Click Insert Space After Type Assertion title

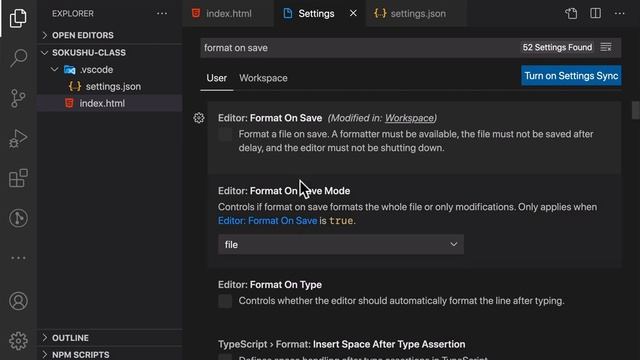[x=389, y=344]
